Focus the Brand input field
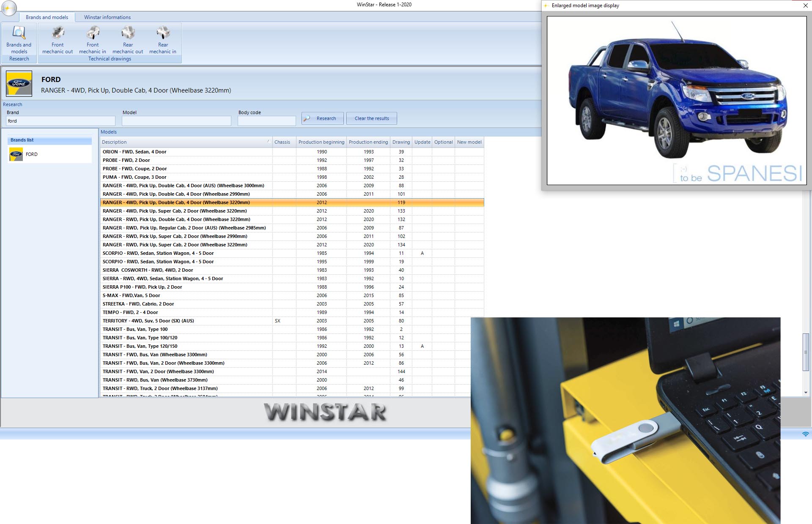The image size is (812, 524). click(60, 121)
